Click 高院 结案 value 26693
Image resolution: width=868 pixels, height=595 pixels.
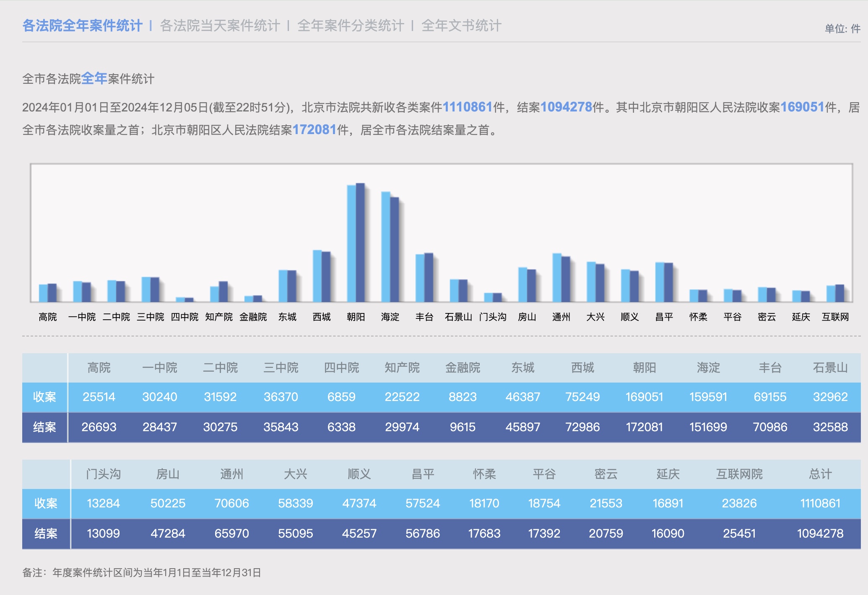(x=99, y=427)
